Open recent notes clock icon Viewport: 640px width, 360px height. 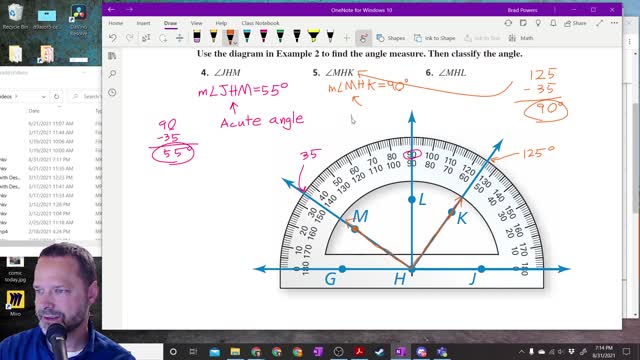[x=112, y=93]
